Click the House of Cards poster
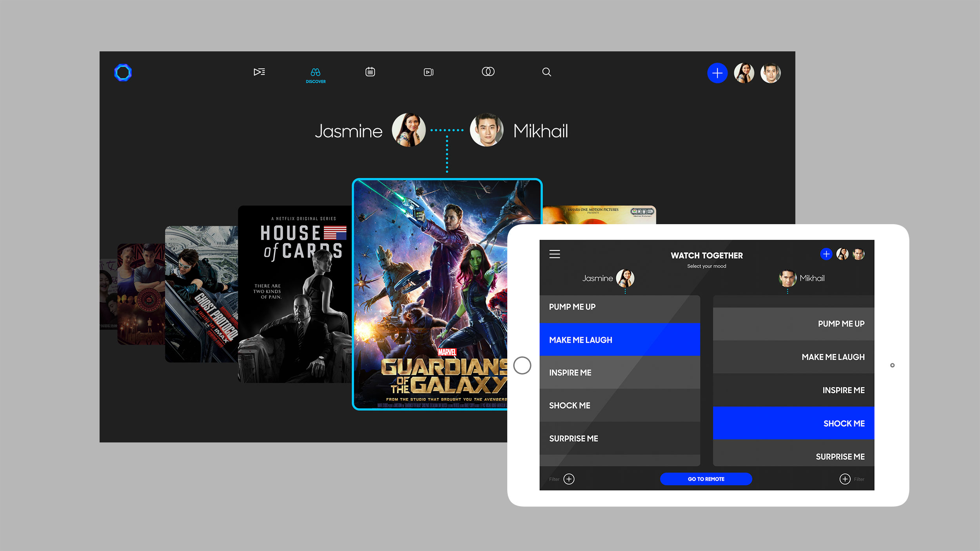980x551 pixels. click(295, 294)
